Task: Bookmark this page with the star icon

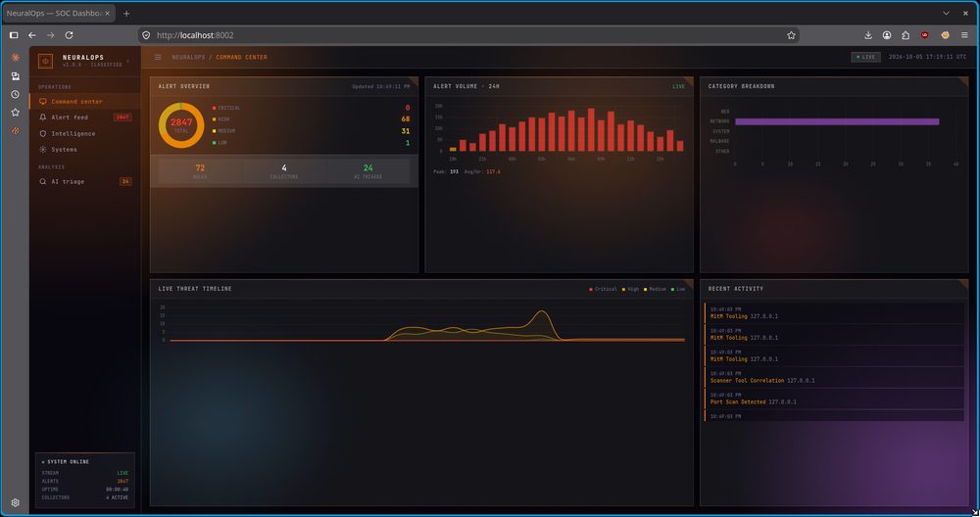Action: pyautogui.click(x=791, y=35)
